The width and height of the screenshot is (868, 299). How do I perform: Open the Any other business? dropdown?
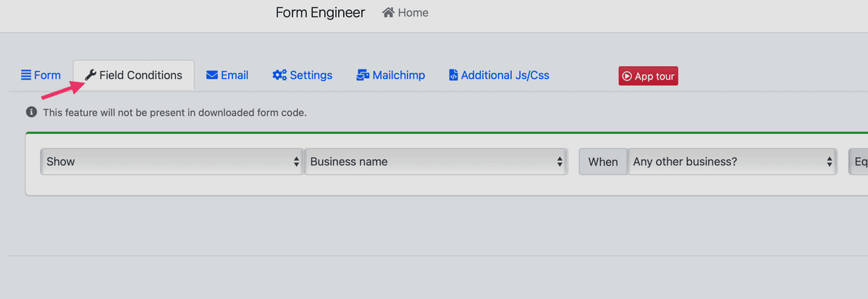tap(732, 161)
